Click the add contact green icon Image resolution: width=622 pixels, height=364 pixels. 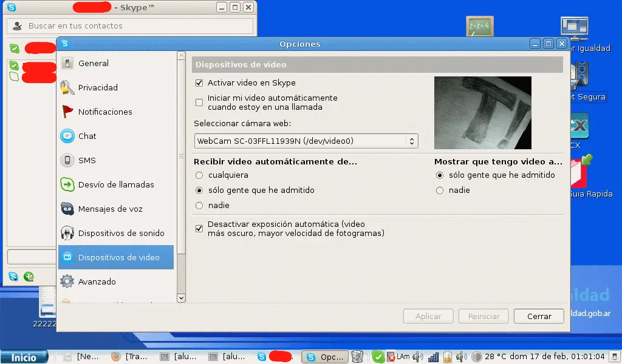point(29,277)
